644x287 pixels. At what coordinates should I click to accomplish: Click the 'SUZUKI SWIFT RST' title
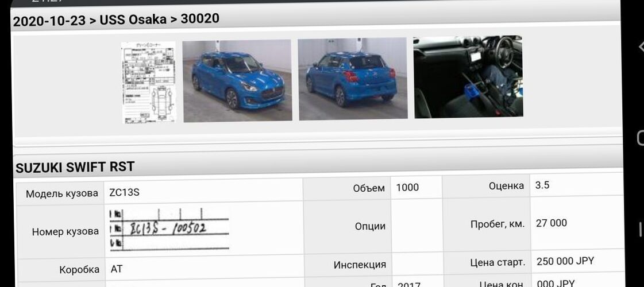(75, 167)
